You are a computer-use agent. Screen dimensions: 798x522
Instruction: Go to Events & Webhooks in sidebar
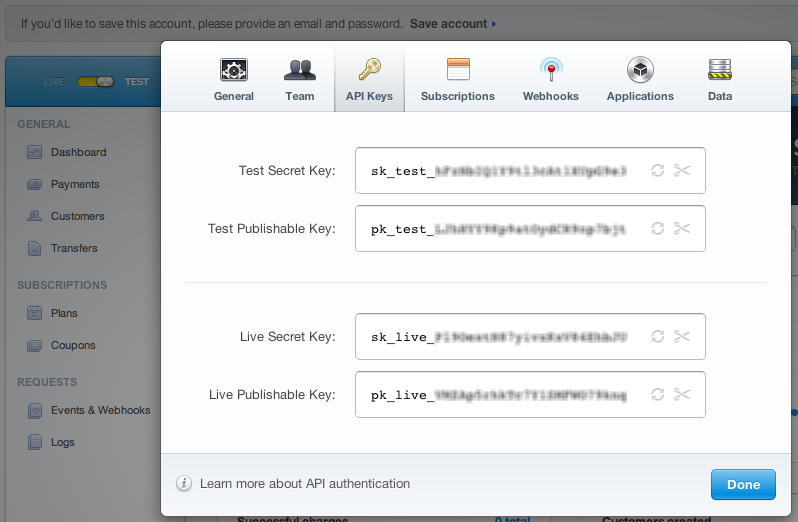[x=100, y=410]
